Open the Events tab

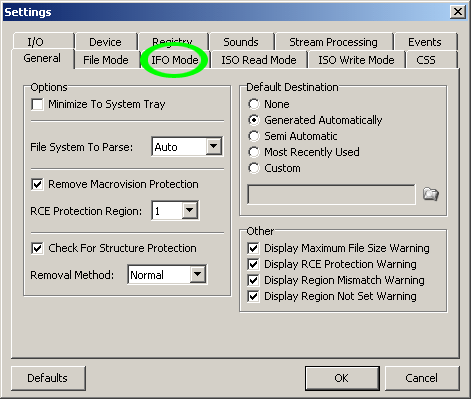coord(425,42)
